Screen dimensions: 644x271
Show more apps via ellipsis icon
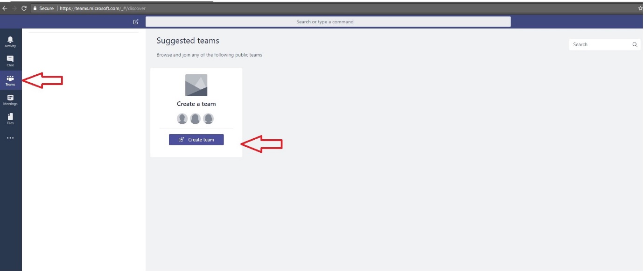coord(10,138)
